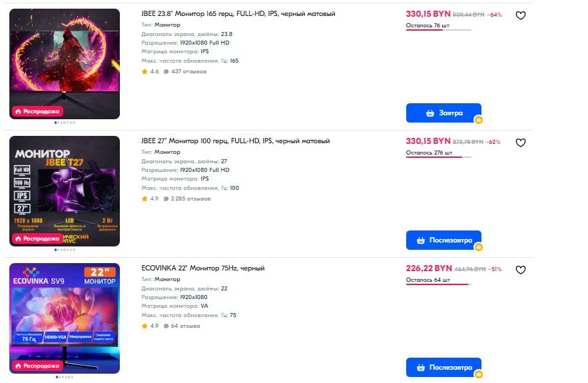Click heart icon for ECOVINKA 22" monitor
Viewport: 588px width, 383px height.
[x=521, y=270]
